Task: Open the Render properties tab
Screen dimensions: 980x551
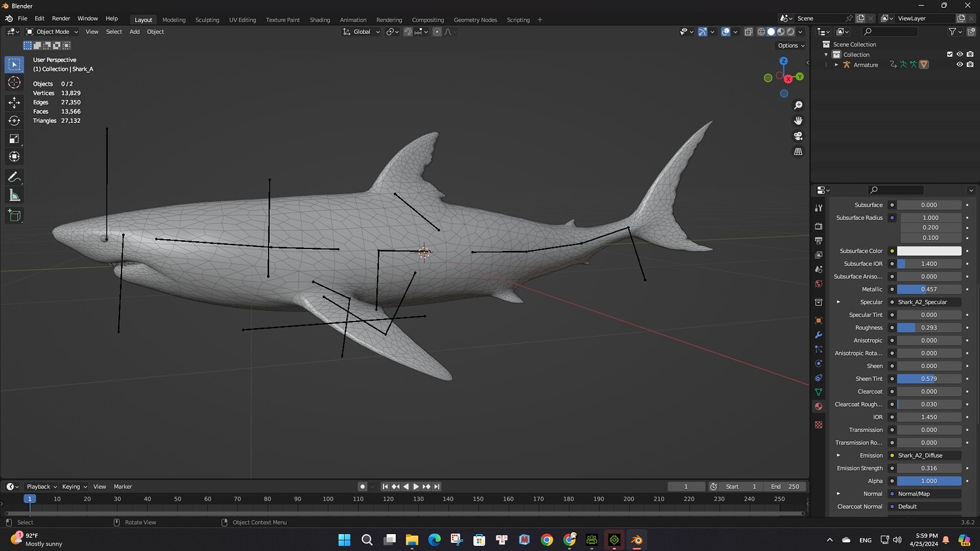Action: (819, 226)
